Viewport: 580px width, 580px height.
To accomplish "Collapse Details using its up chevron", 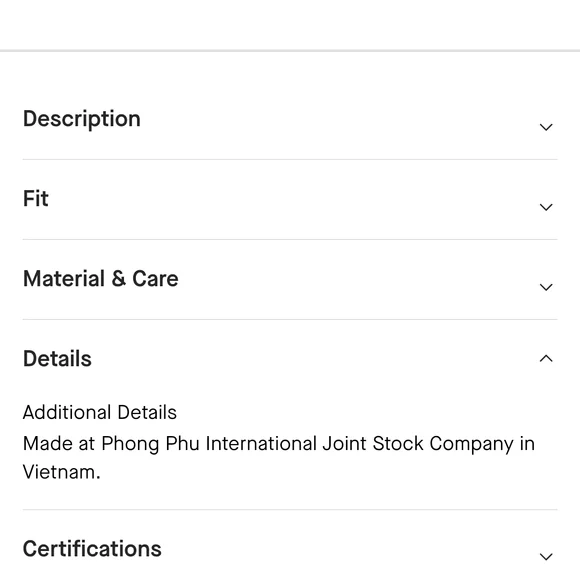I will pyautogui.click(x=546, y=358).
